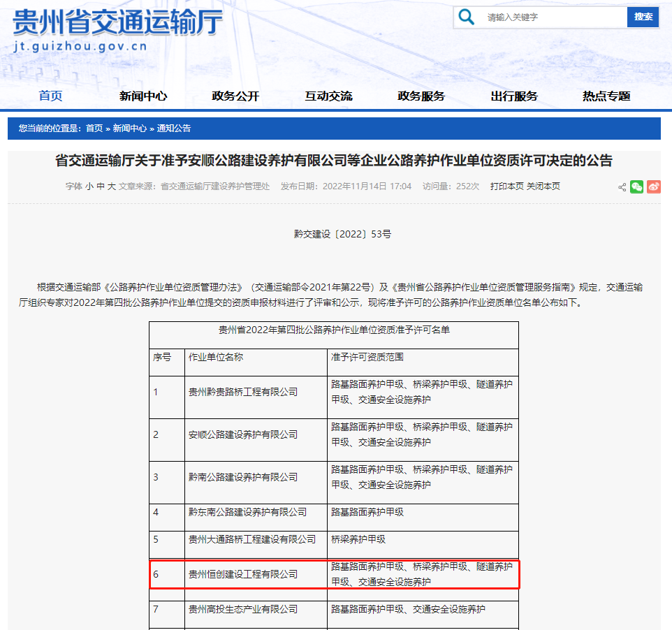
Task: Click the 搜索 search button
Action: tap(643, 17)
